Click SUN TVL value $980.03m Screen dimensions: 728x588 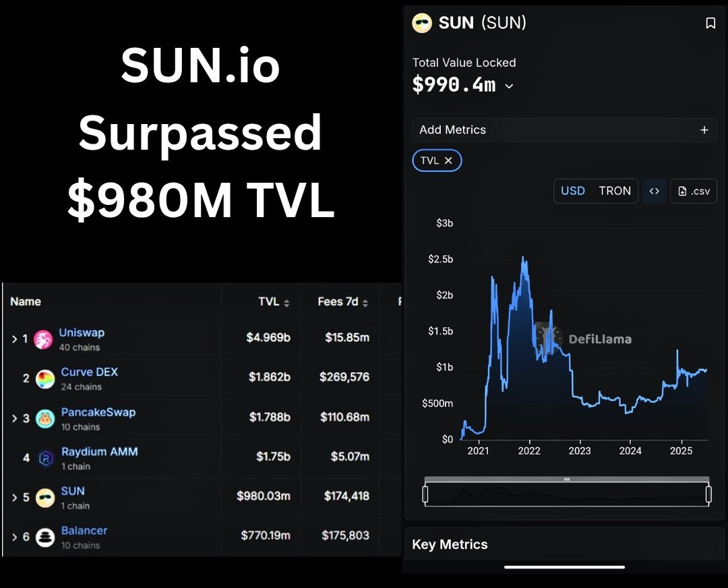click(264, 496)
